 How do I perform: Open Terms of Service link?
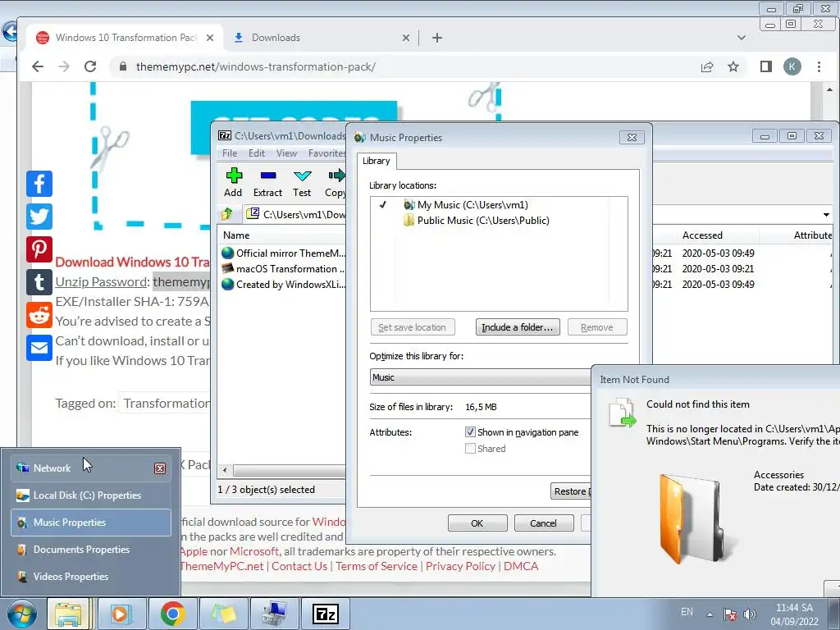377,566
